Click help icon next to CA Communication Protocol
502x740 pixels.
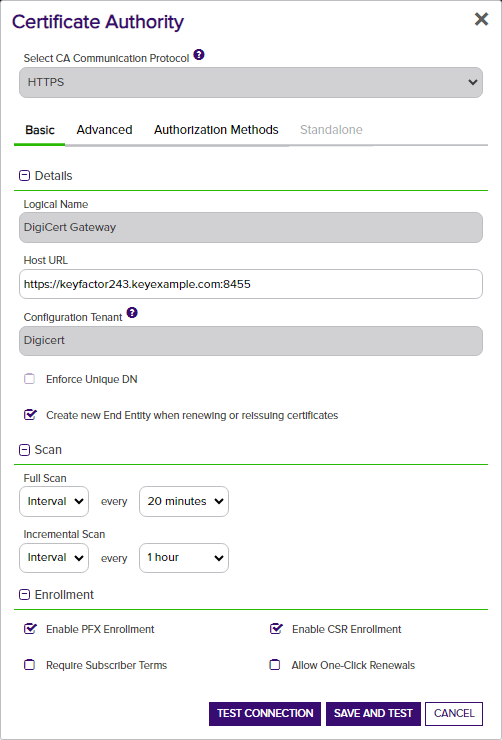point(199,55)
